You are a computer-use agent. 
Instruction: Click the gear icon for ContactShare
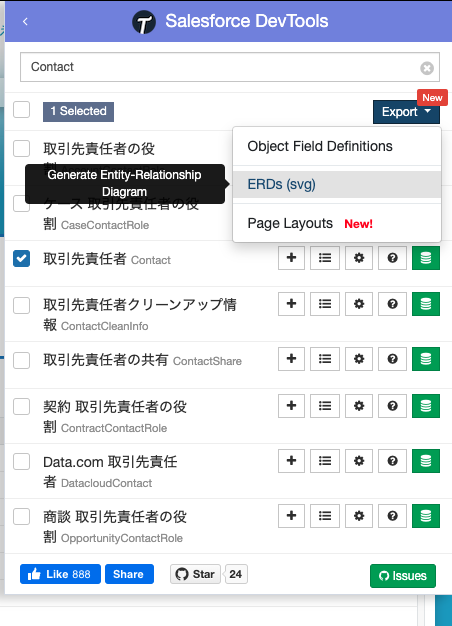point(359,359)
